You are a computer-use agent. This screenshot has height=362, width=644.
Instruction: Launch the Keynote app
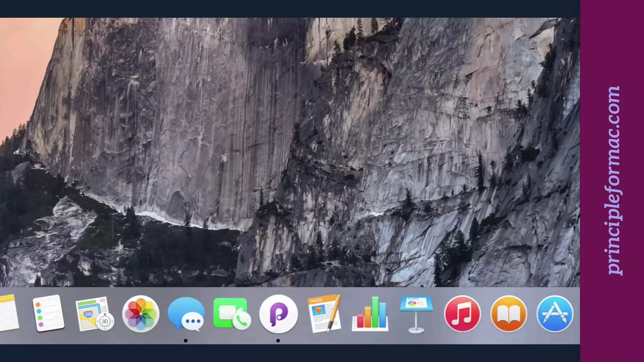tap(416, 314)
